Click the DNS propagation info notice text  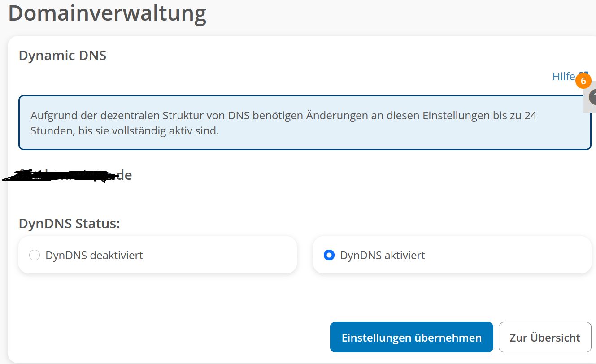coord(283,124)
